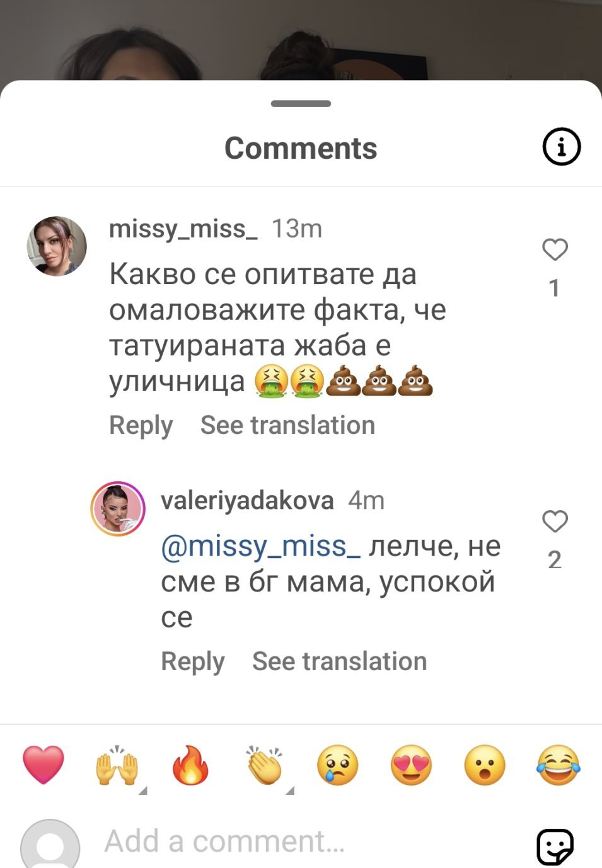The image size is (602, 868).
Task: Tap the laughing tears emoji
Action: point(559,765)
